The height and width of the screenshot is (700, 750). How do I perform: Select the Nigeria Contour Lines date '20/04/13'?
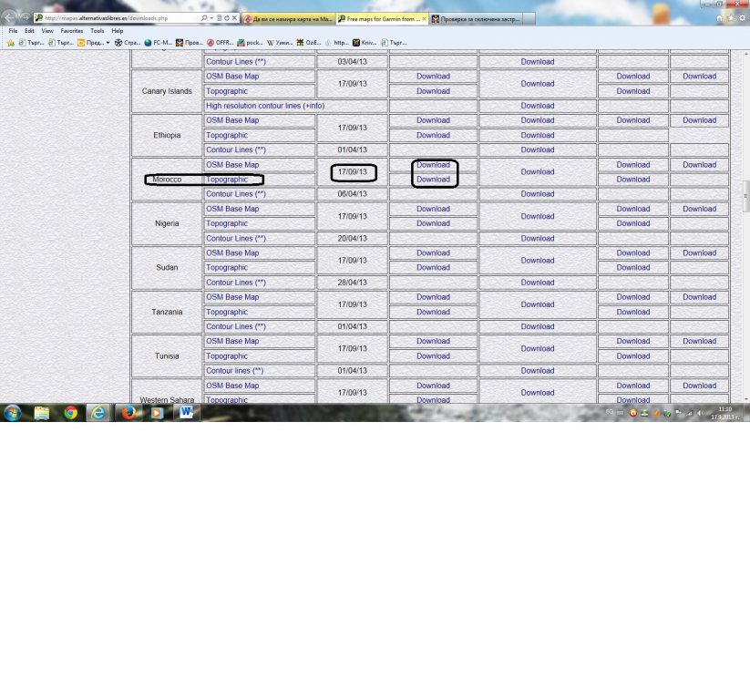pyautogui.click(x=352, y=238)
